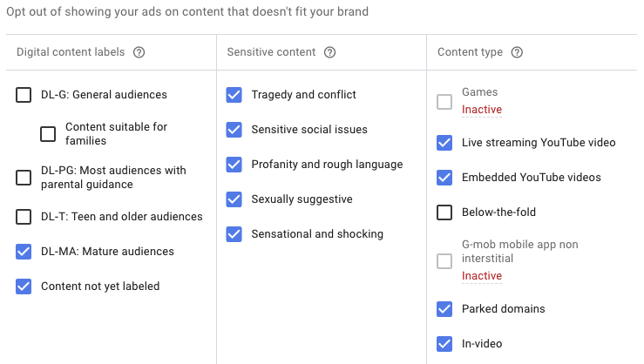
Task: Click the Inactive label under Games
Action: (482, 110)
